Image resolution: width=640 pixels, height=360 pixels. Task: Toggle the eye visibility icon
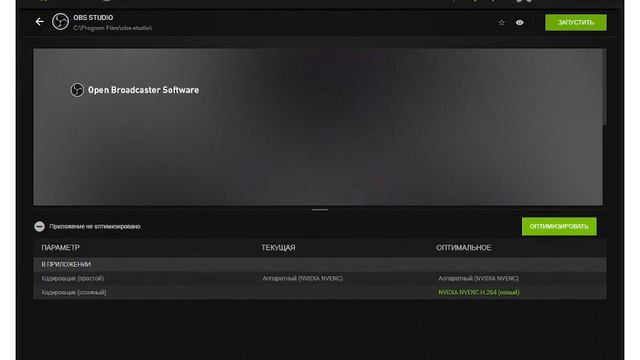point(519,22)
